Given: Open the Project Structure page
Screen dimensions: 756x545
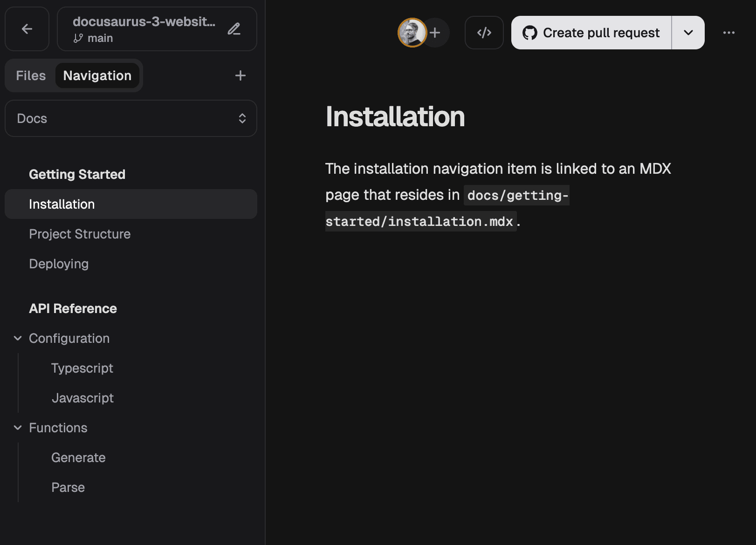Looking at the screenshot, I should pyautogui.click(x=80, y=234).
